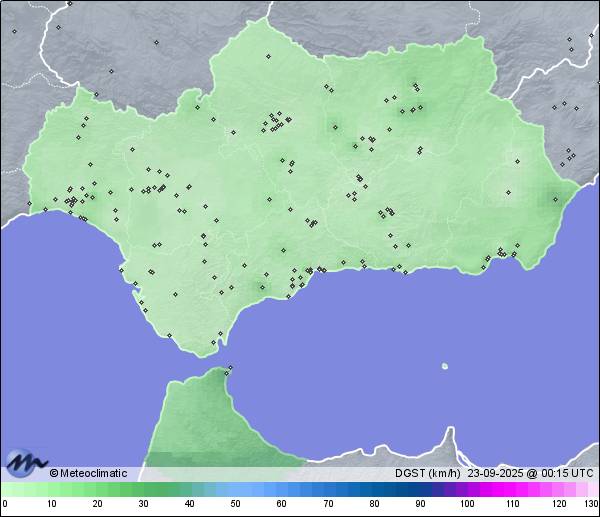
Task: Pick the 130 km/h end of the scale
Action: coord(591,504)
